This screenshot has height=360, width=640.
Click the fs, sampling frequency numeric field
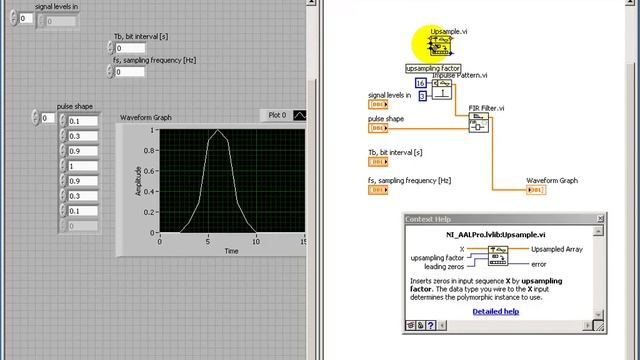pyautogui.click(x=130, y=72)
